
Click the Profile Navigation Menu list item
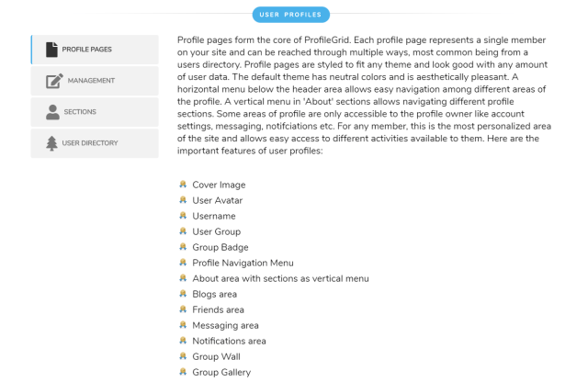[x=243, y=263]
